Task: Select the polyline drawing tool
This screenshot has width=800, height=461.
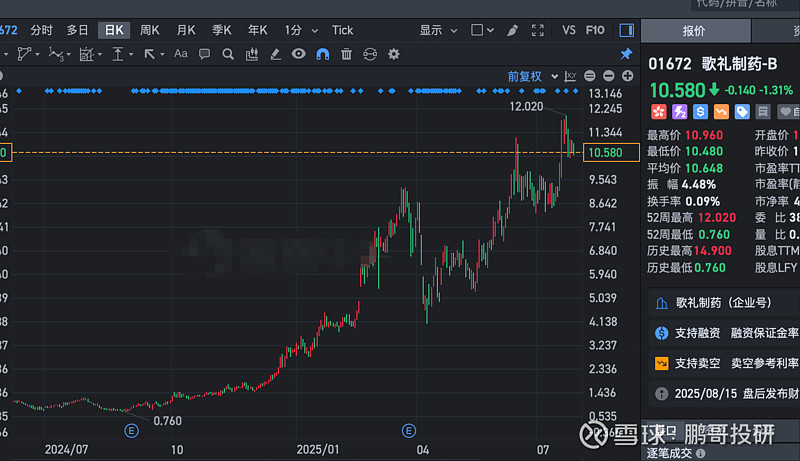Action: [x=23, y=54]
